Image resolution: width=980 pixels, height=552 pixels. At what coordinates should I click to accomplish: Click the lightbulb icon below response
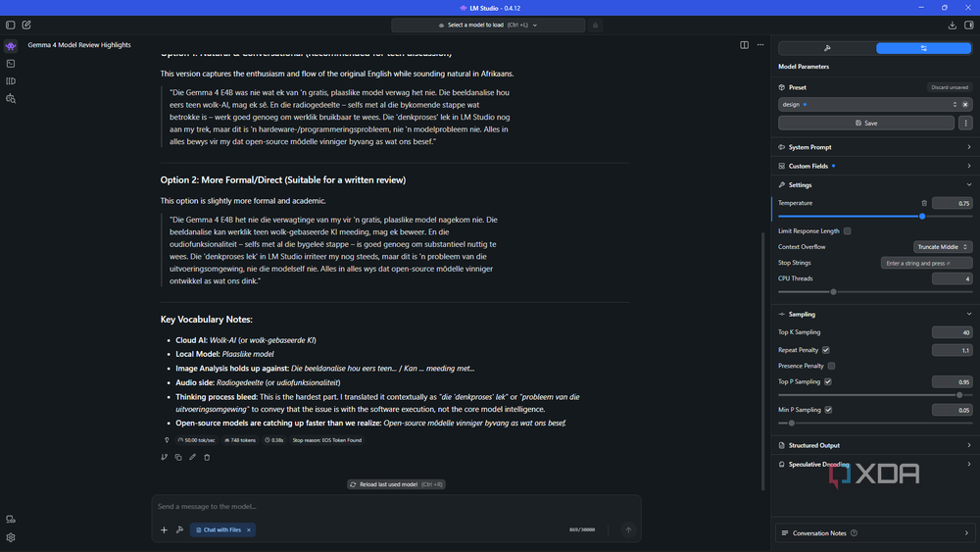(x=167, y=440)
